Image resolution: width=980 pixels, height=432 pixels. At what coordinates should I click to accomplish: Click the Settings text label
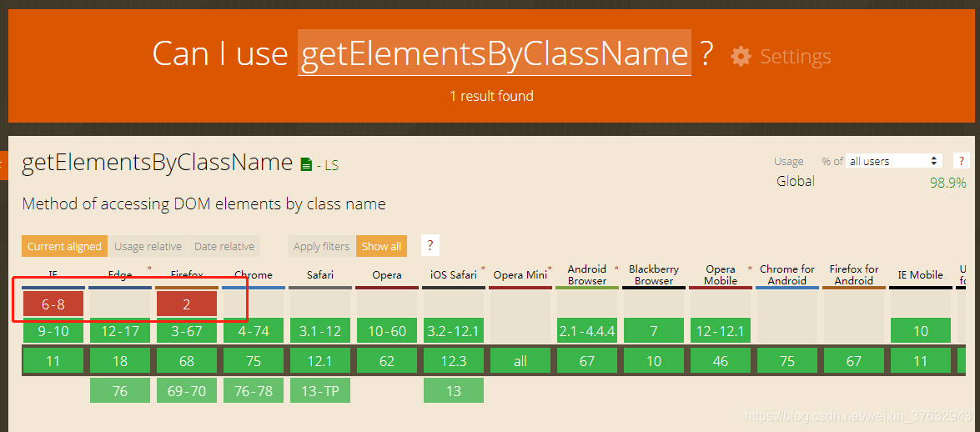pos(795,56)
